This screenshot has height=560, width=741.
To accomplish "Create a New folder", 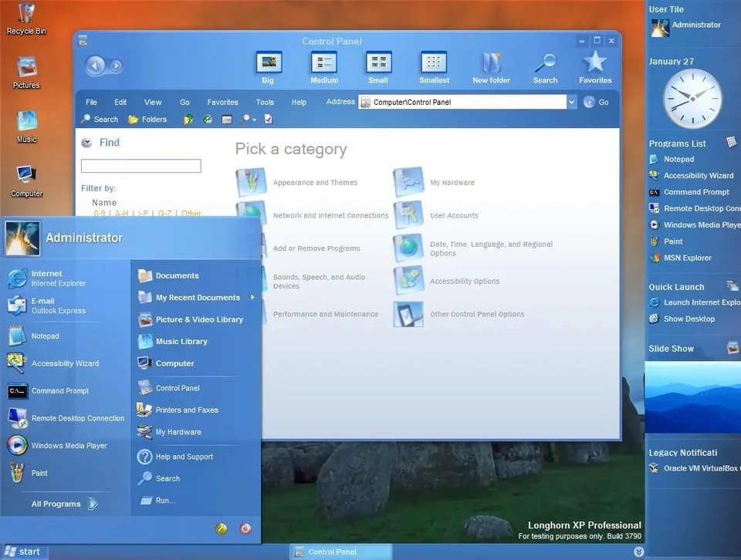I will 491,68.
